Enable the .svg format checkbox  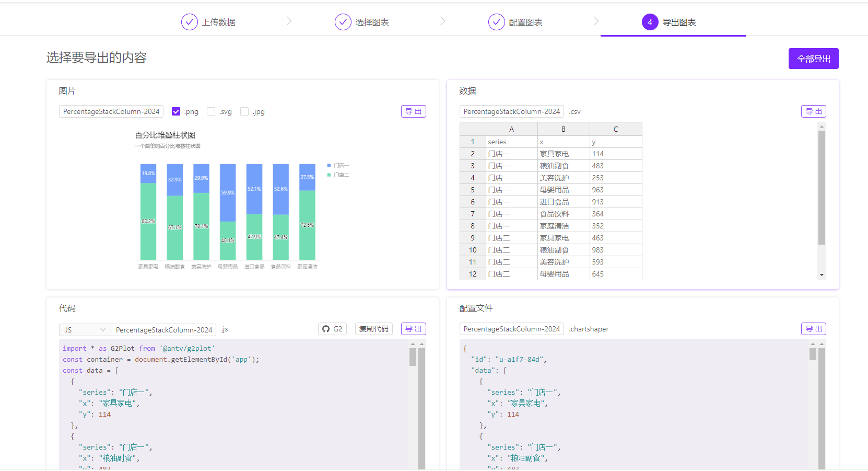[211, 111]
